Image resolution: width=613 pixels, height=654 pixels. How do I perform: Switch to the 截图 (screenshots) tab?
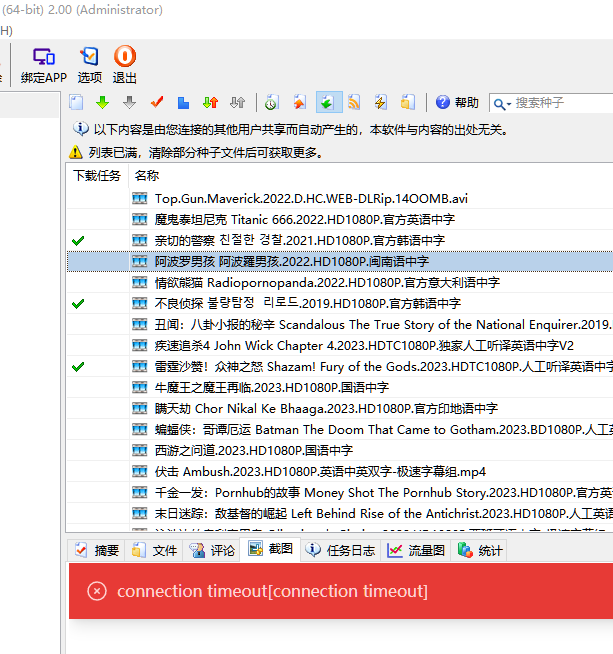pyautogui.click(x=271, y=549)
